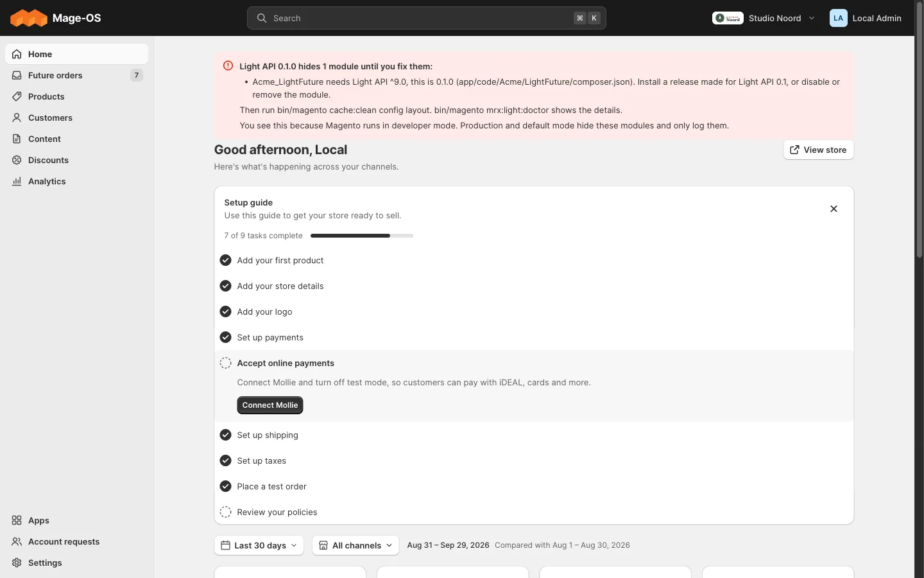Click the View store button
The height and width of the screenshot is (578, 924).
coord(819,150)
